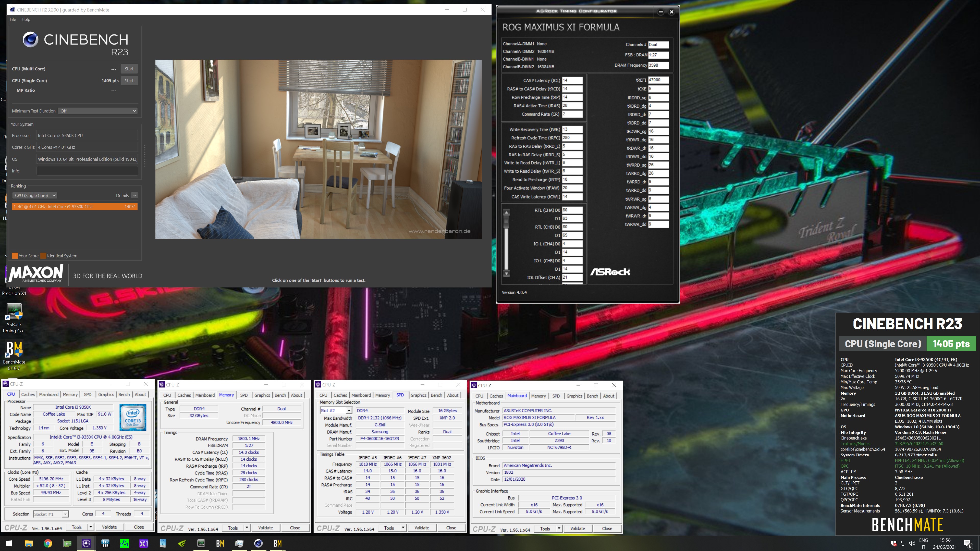Open the NVIDIA taskbar icon

pyautogui.click(x=182, y=543)
